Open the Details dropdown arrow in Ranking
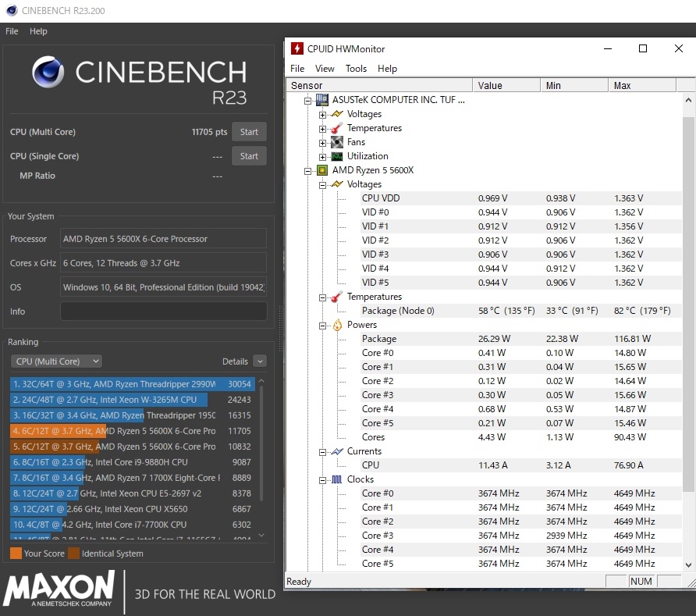Viewport: 696px width, 616px height. coord(260,361)
